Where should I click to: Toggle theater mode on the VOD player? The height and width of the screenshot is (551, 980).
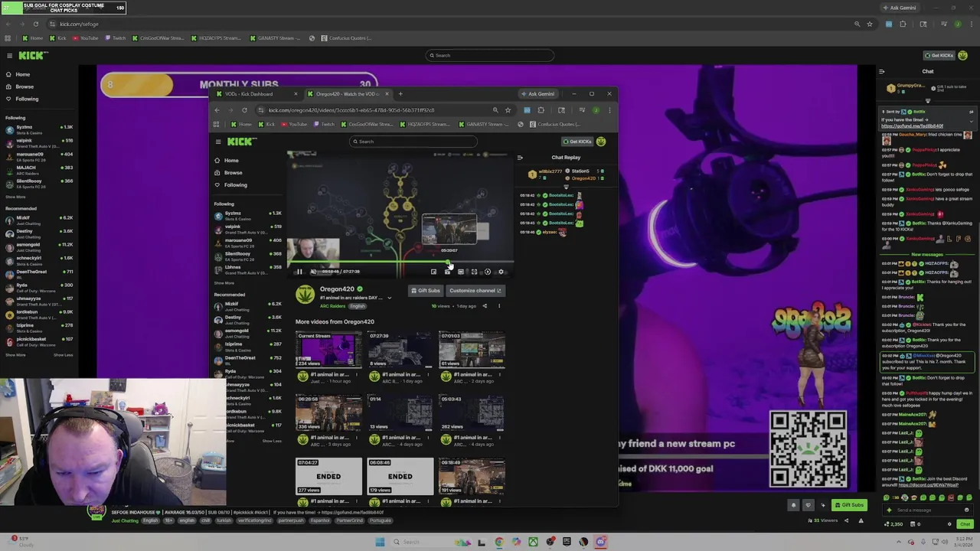pos(460,272)
